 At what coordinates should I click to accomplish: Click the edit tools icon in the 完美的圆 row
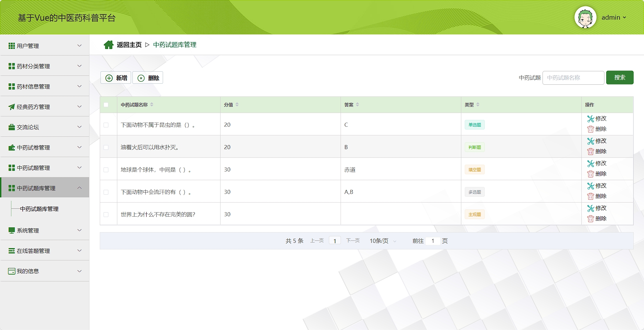[x=591, y=208]
